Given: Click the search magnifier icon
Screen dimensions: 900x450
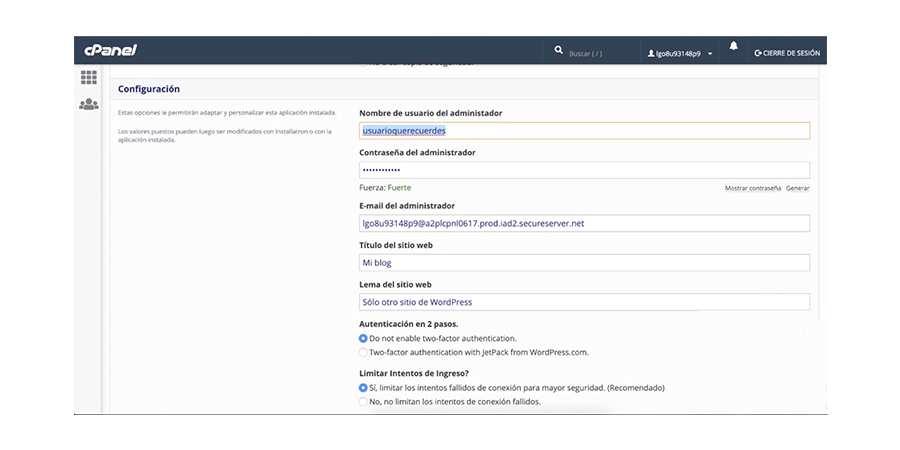Looking at the screenshot, I should [x=558, y=51].
